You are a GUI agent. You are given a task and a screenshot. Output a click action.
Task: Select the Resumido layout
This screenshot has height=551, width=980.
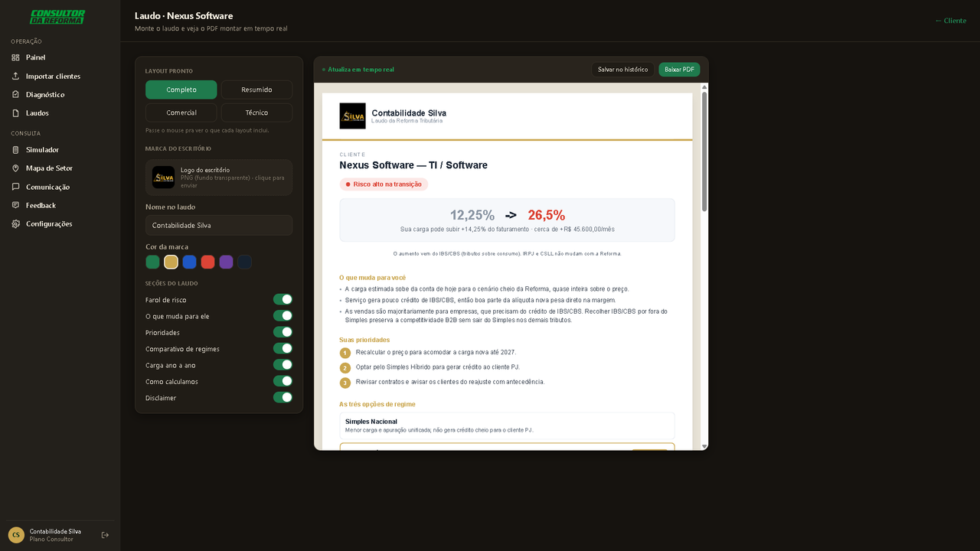point(256,90)
